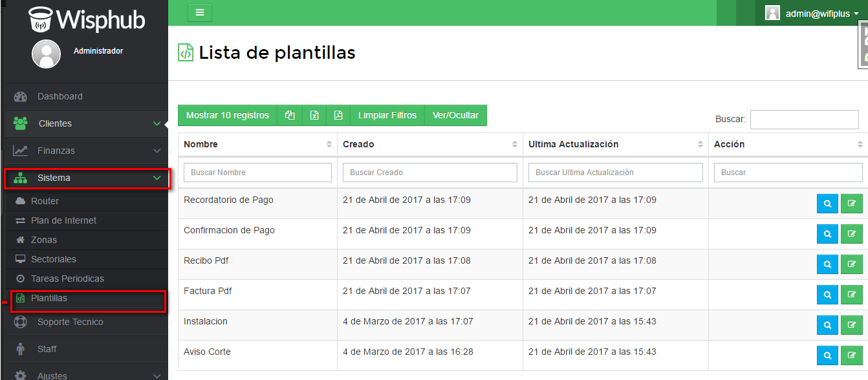The height and width of the screenshot is (380, 868).
Task: Edit the Confirmacion de Pago template
Action: click(x=851, y=234)
